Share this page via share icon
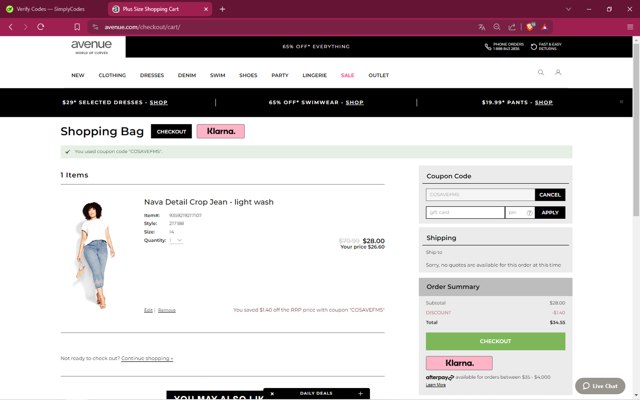The width and height of the screenshot is (640, 400). (x=511, y=27)
